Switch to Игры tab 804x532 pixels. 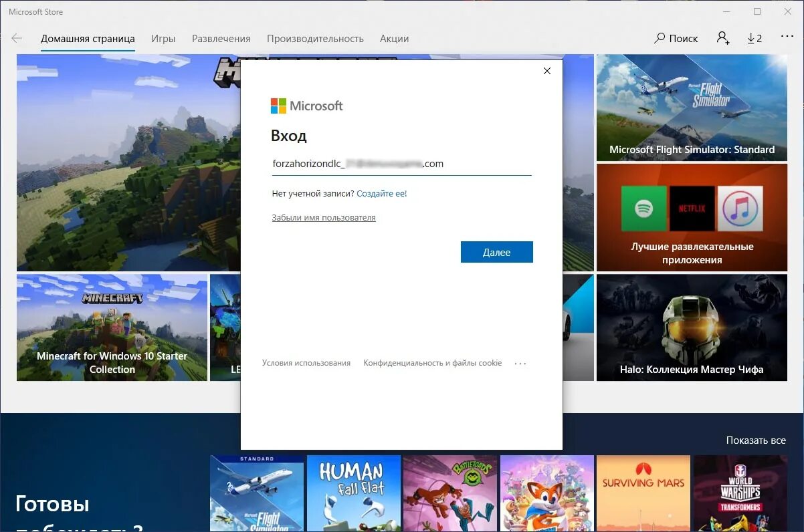point(163,39)
